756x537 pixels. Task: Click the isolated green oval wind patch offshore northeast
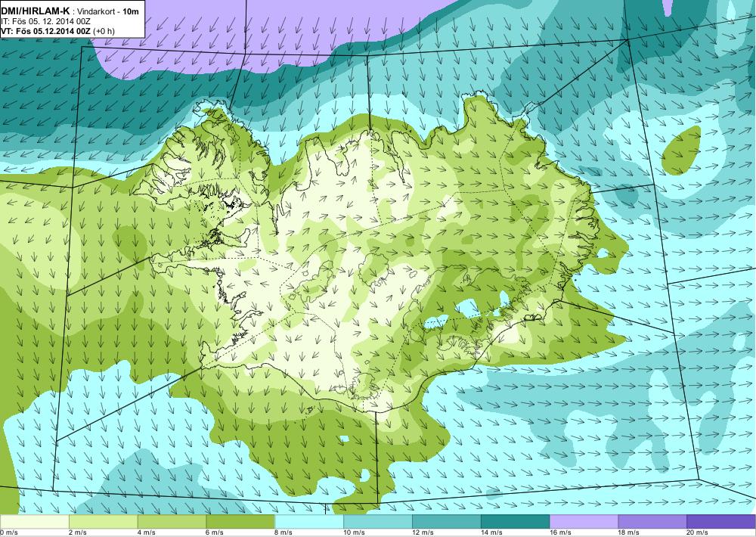pyautogui.click(x=681, y=150)
